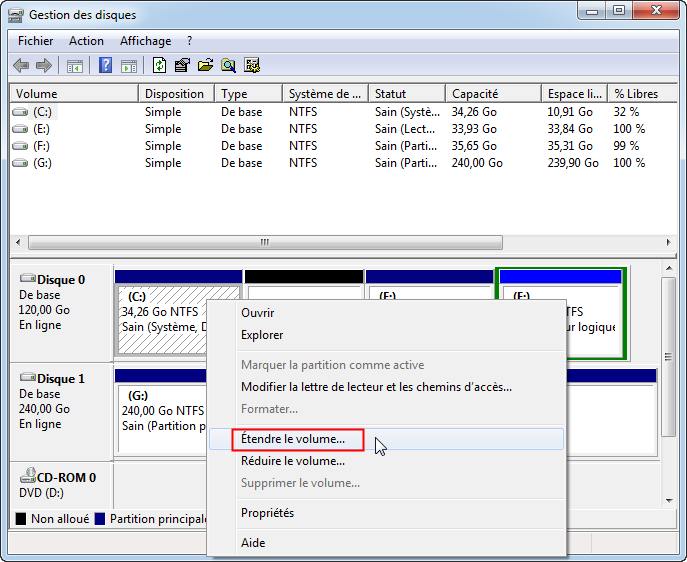The height and width of the screenshot is (562, 687).
Task: Select the drive icon of volume (E:)
Action: [20, 129]
